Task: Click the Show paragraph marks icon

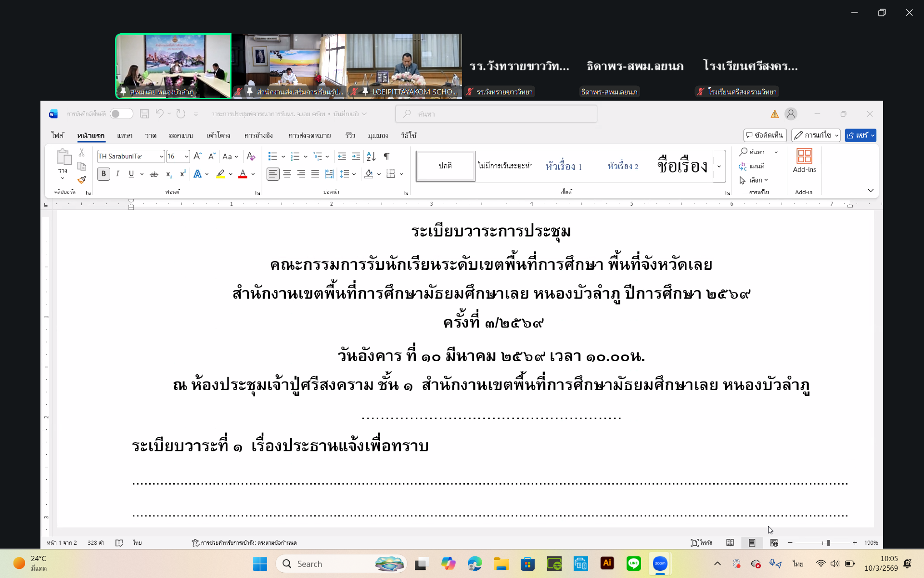Action: [386, 156]
